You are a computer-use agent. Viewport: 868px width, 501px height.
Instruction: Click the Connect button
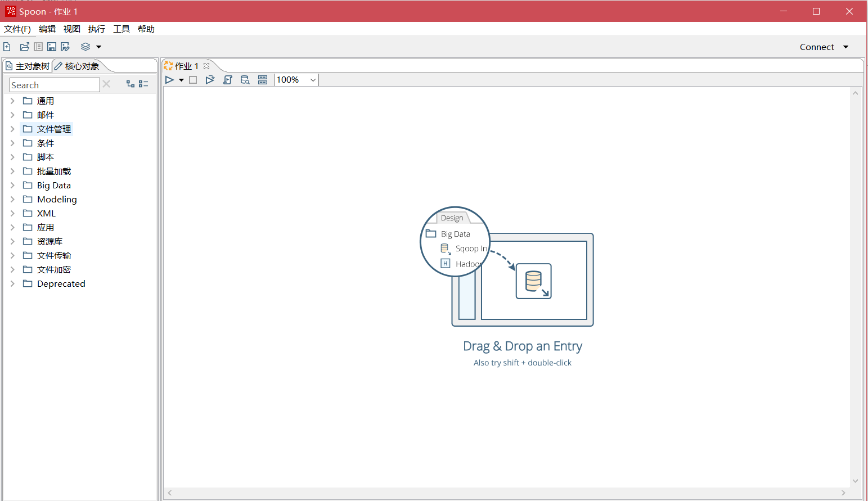coord(817,47)
